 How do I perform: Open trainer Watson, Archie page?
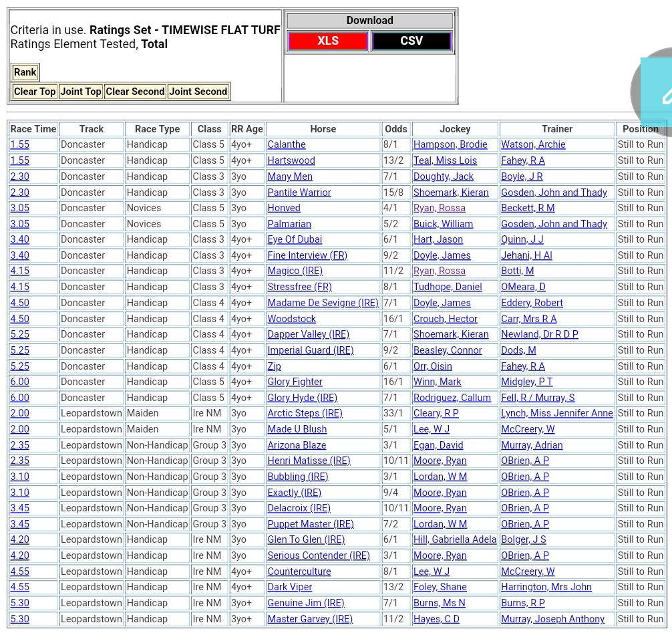tap(533, 144)
